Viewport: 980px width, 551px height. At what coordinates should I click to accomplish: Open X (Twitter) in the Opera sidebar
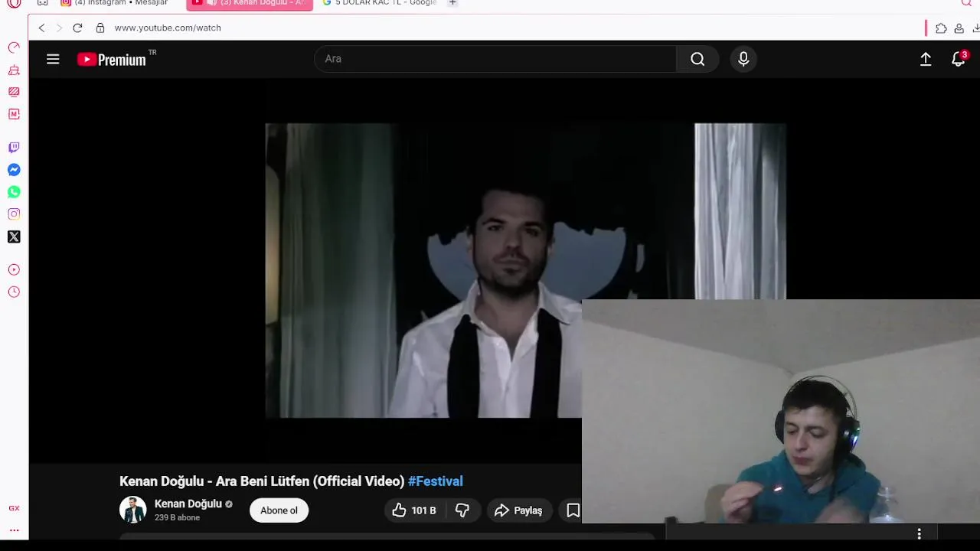pyautogui.click(x=14, y=236)
